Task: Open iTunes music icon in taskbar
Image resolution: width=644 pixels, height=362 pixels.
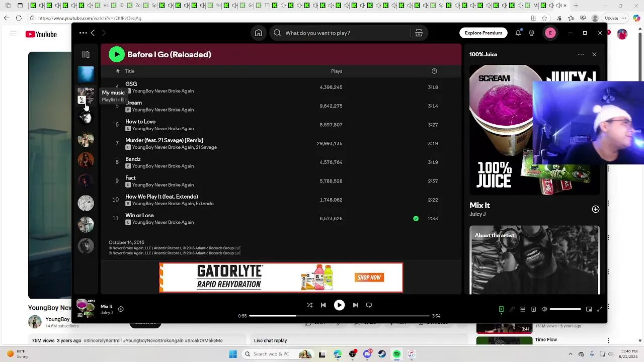Action: click(x=411, y=354)
